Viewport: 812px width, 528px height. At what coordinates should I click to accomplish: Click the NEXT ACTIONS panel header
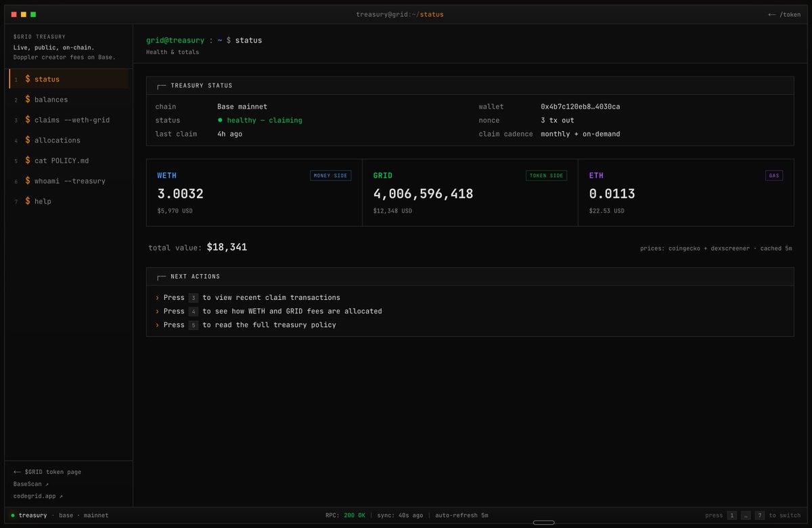[470, 277]
